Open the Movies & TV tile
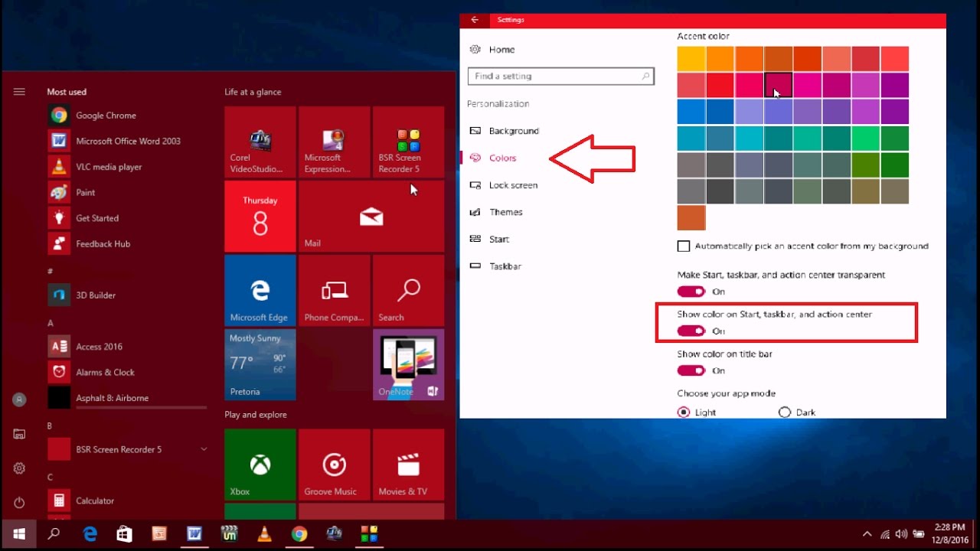The height and width of the screenshot is (551, 980). [x=408, y=465]
